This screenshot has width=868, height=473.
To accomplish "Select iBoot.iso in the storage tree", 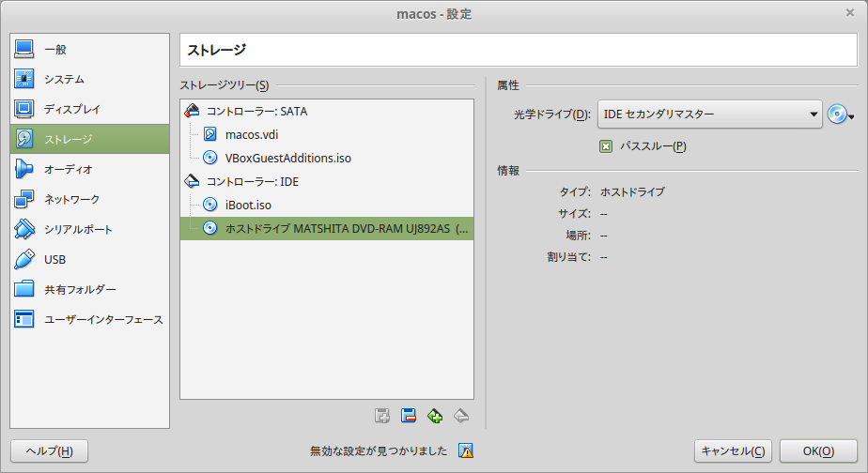I will [x=327, y=205].
